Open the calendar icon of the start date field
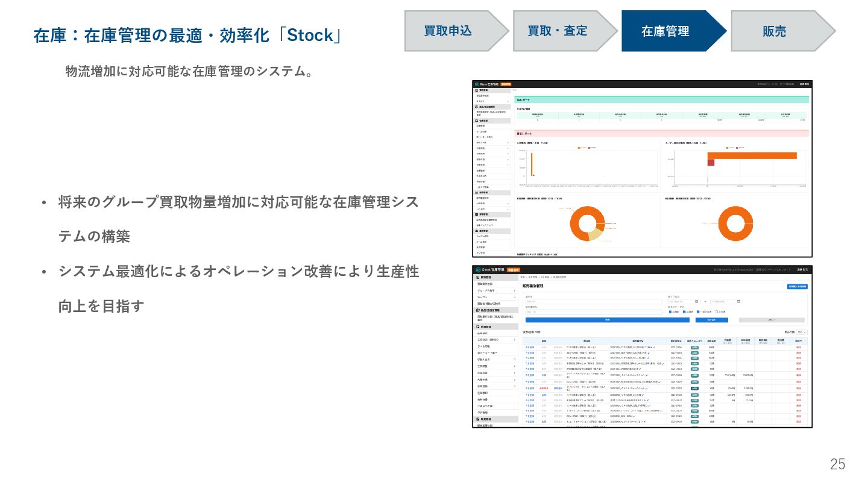 click(x=696, y=301)
